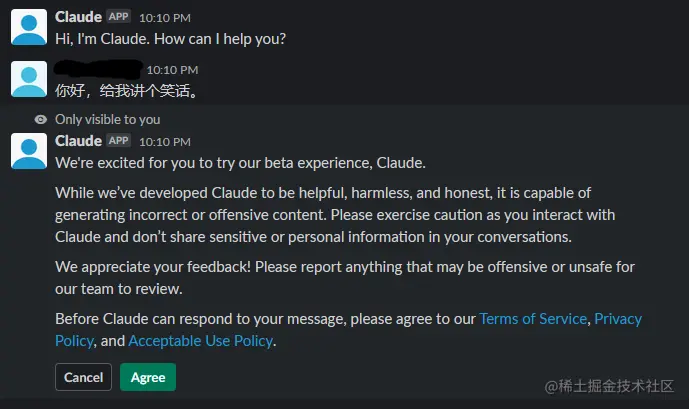Open the Acceptable Use Policy link

[200, 341]
